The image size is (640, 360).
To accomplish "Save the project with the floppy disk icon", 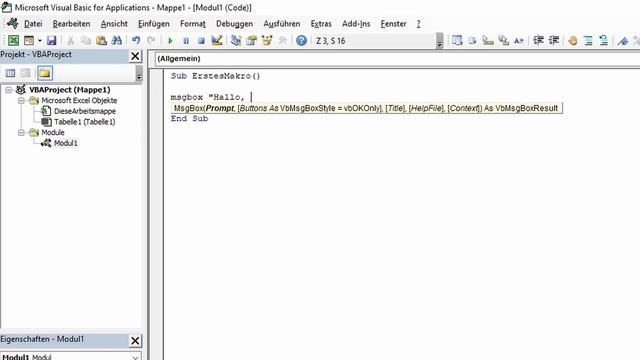I will (x=51, y=40).
